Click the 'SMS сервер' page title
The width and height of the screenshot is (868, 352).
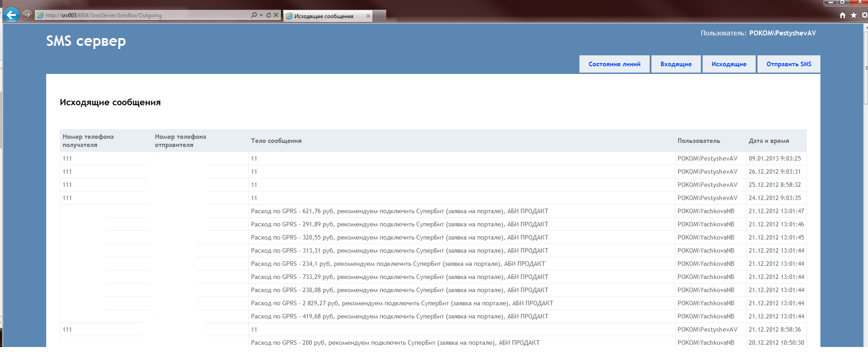tap(86, 41)
